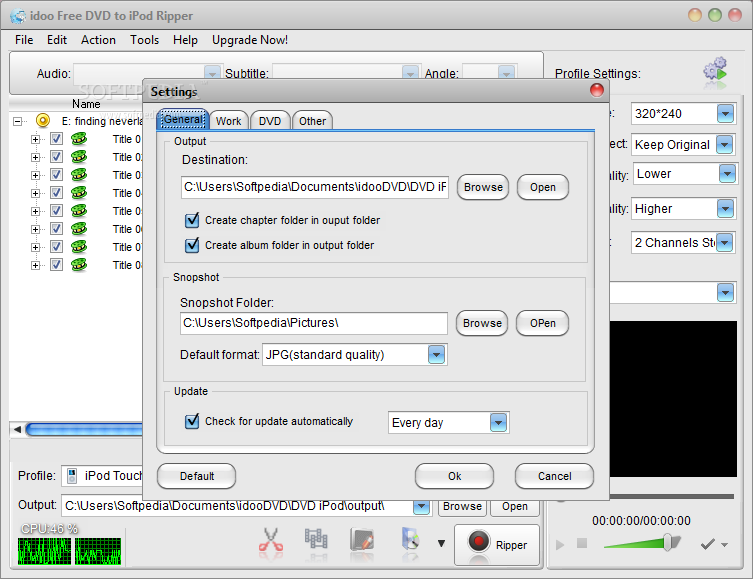Image resolution: width=753 pixels, height=579 pixels.
Task: Cancel the Settings dialog
Action: 554,476
